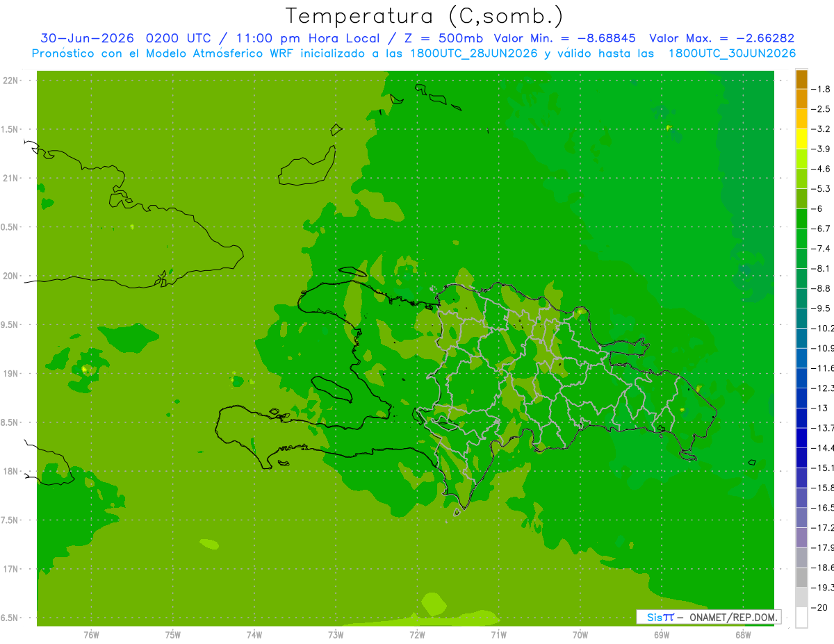Click the "17N" latitude label
834x644 pixels.
click(12, 569)
